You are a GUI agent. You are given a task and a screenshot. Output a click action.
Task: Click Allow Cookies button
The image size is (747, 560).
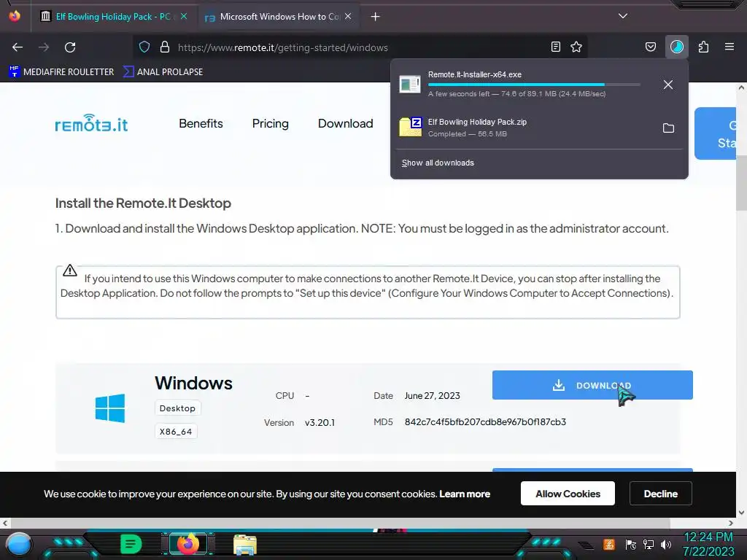(568, 494)
